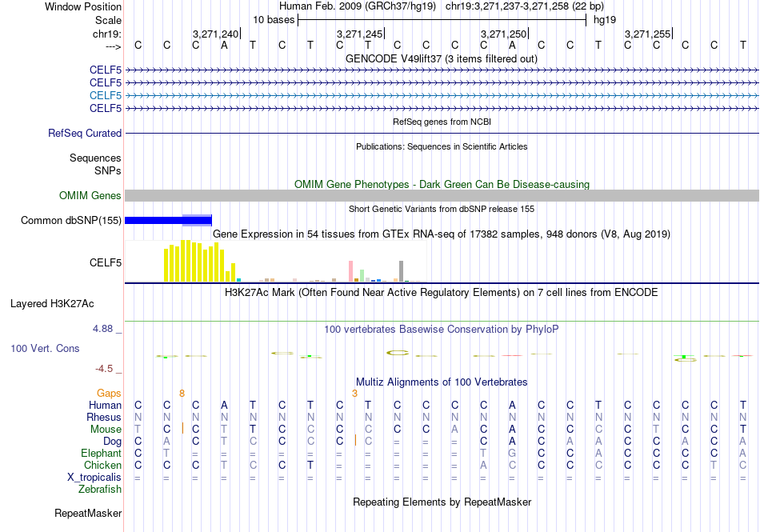This screenshot has height=532, width=760.
Task: Click the orange gap count 3
Action: click(x=354, y=394)
